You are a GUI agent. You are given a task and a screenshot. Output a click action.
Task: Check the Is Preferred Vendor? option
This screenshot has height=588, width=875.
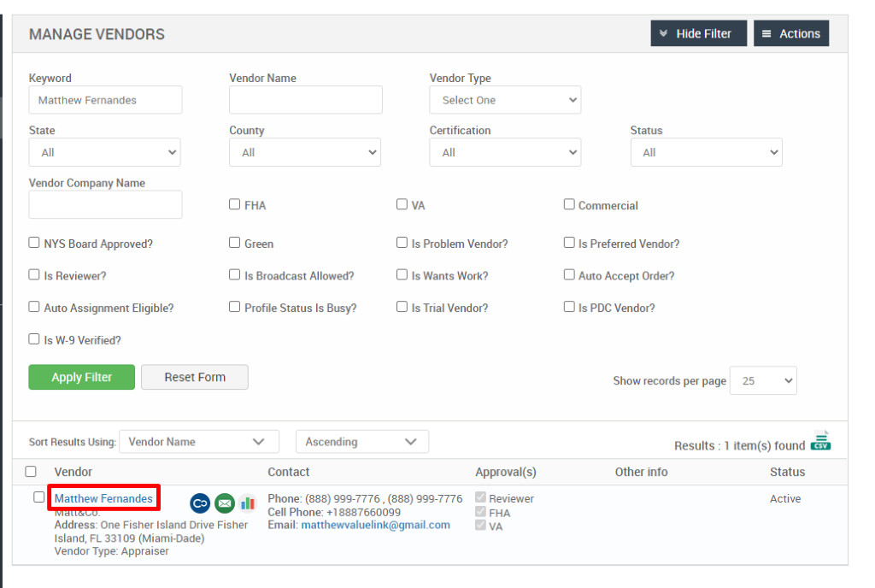(569, 243)
